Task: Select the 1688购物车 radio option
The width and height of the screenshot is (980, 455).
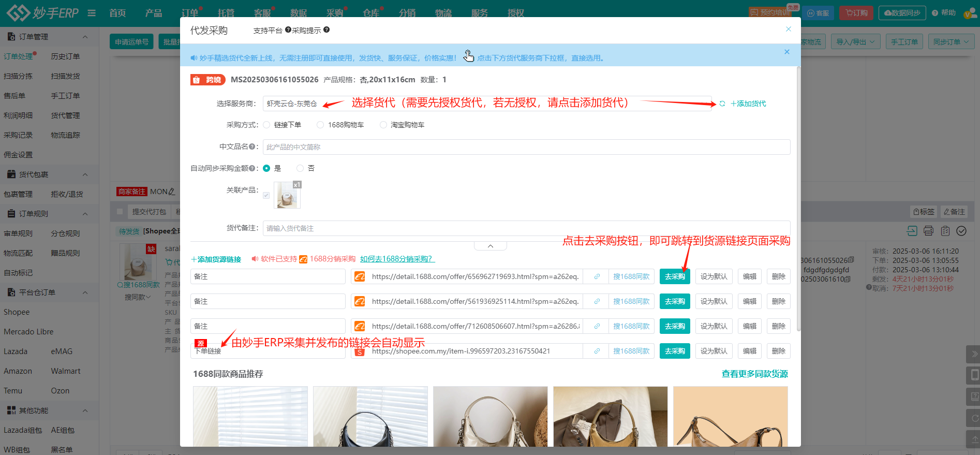Action: pyautogui.click(x=320, y=125)
